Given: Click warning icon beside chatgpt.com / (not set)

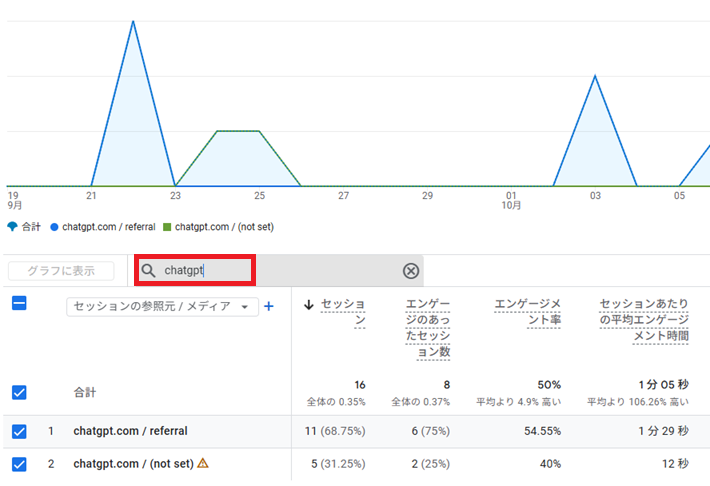Looking at the screenshot, I should 203,463.
